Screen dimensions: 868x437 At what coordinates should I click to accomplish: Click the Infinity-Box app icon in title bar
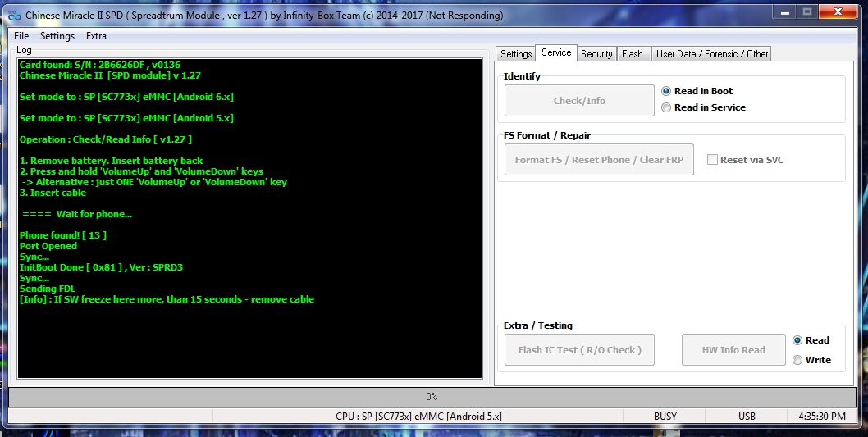[x=15, y=15]
